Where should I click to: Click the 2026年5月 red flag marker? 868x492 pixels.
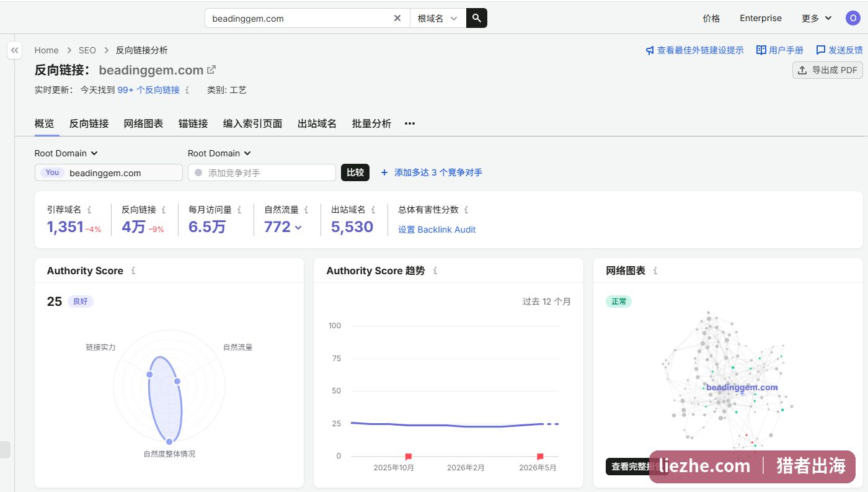(540, 457)
